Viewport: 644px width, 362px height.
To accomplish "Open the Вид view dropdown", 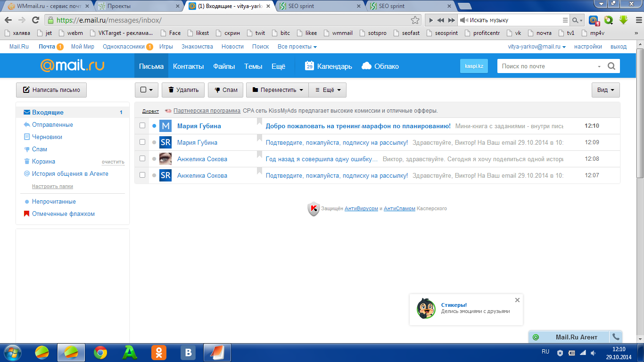I will pos(606,90).
